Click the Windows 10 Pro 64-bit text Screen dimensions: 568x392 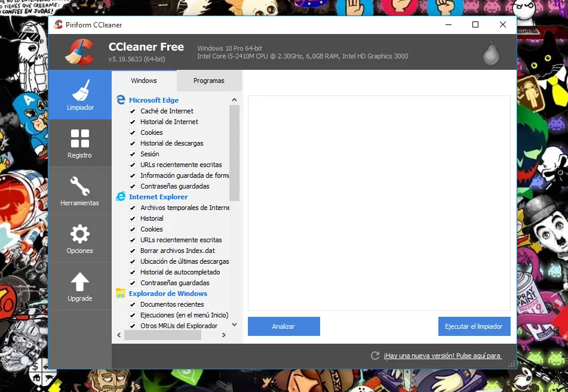230,48
